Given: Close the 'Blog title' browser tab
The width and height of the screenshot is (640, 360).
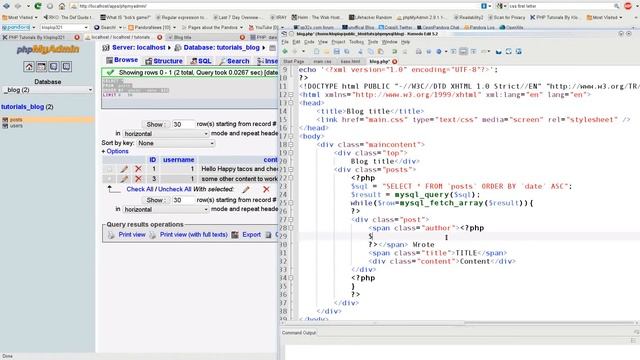Looking at the screenshot, I should click(242, 37).
